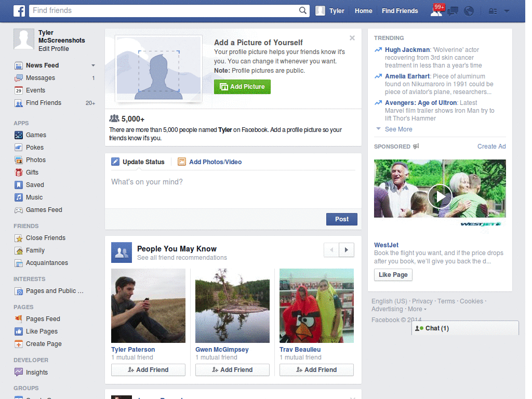Open the Amelia Earhart trending topic
Viewport: 532px width, 399px height.
point(407,76)
